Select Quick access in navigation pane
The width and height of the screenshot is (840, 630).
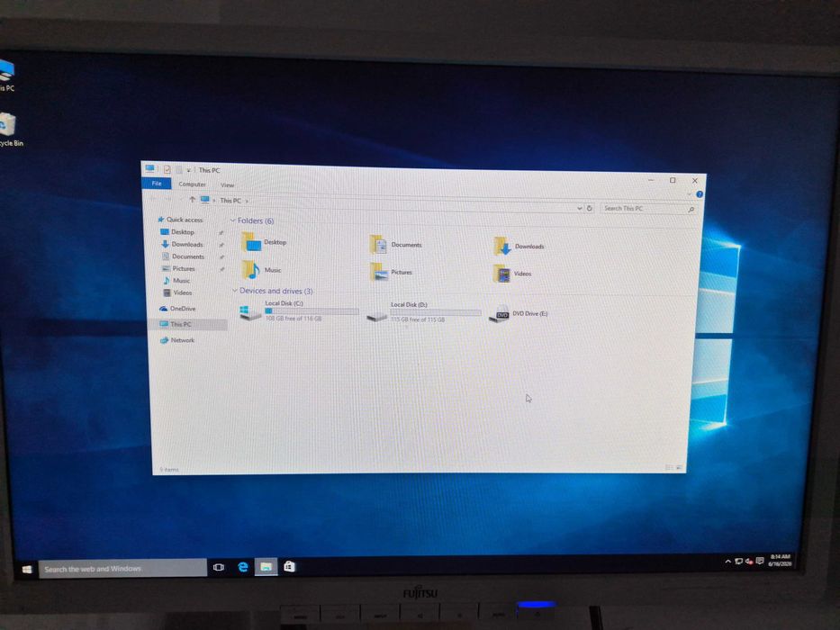pyautogui.click(x=180, y=220)
